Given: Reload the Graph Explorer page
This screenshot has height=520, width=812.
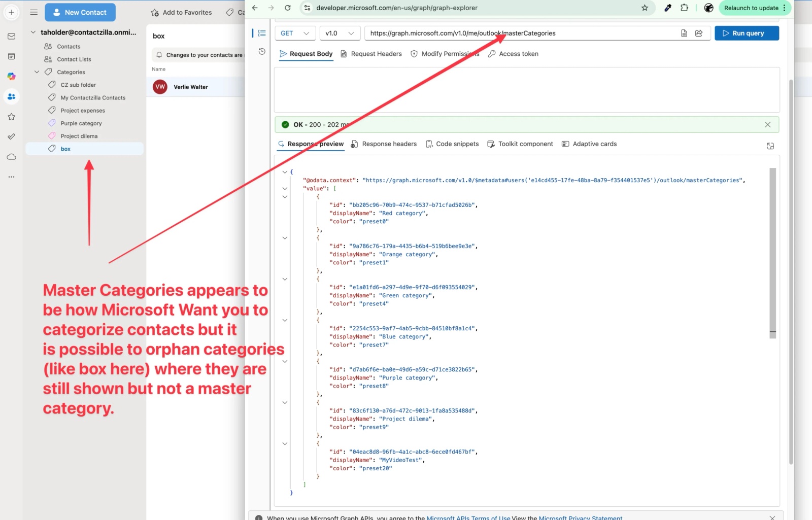Looking at the screenshot, I should tap(288, 8).
